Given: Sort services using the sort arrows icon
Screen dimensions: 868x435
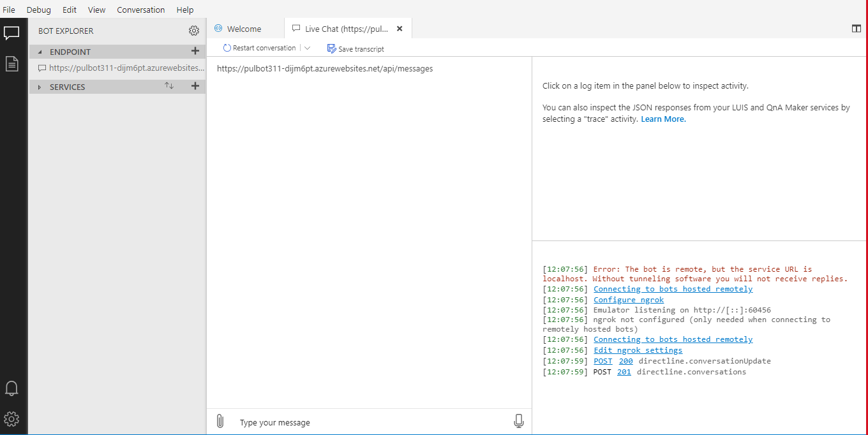Looking at the screenshot, I should click(x=168, y=85).
